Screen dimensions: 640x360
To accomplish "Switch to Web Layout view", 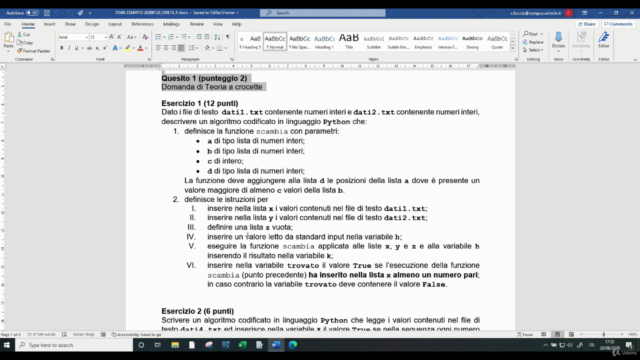I will [x=571, y=334].
